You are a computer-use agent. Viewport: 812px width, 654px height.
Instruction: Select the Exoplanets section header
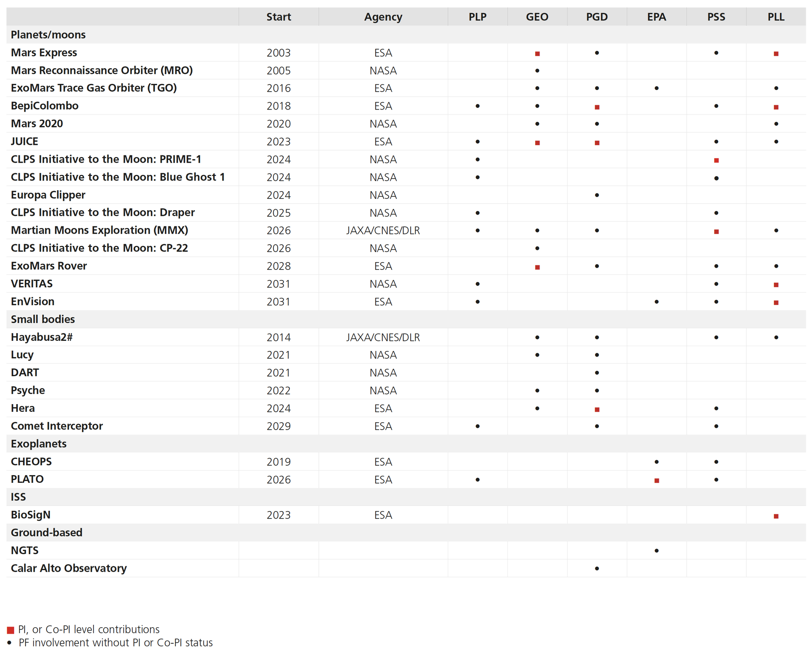pyautogui.click(x=39, y=443)
